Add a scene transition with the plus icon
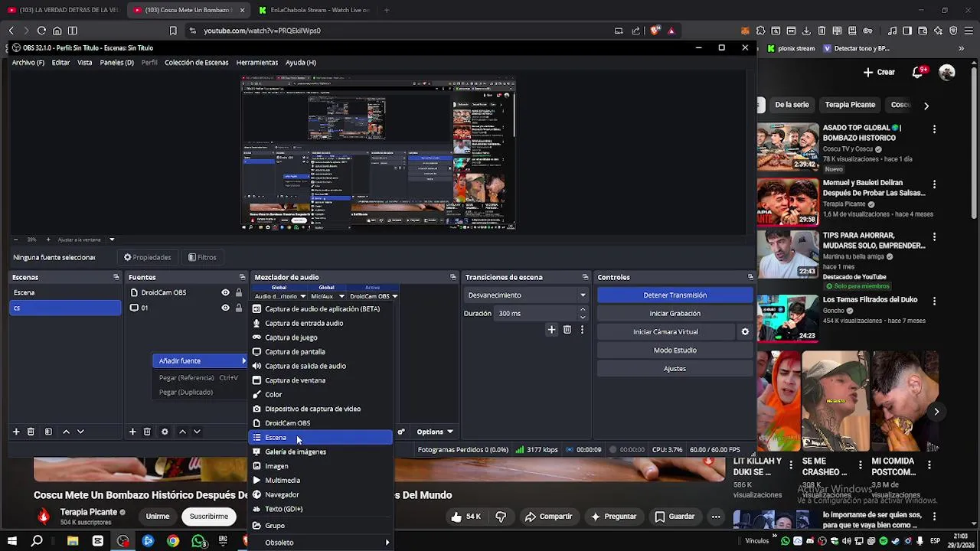Screen dimensions: 980x551 tap(551, 330)
